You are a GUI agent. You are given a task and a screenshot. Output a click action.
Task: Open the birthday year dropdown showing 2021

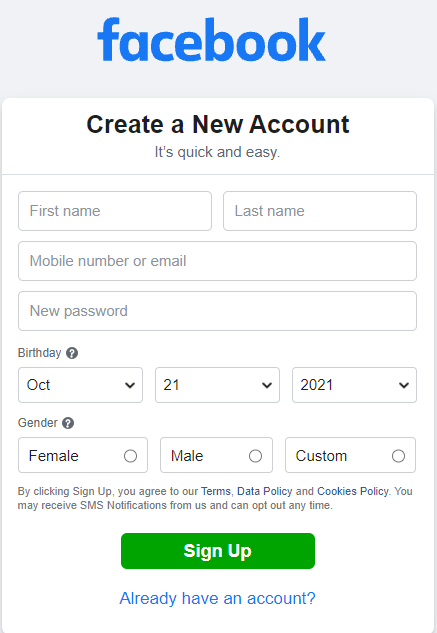[x=354, y=385]
